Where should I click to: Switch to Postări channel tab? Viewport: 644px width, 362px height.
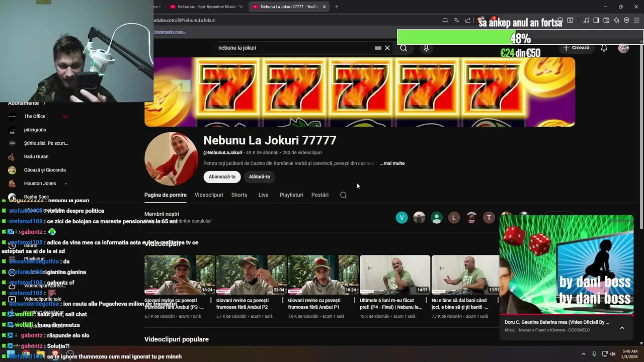click(320, 195)
